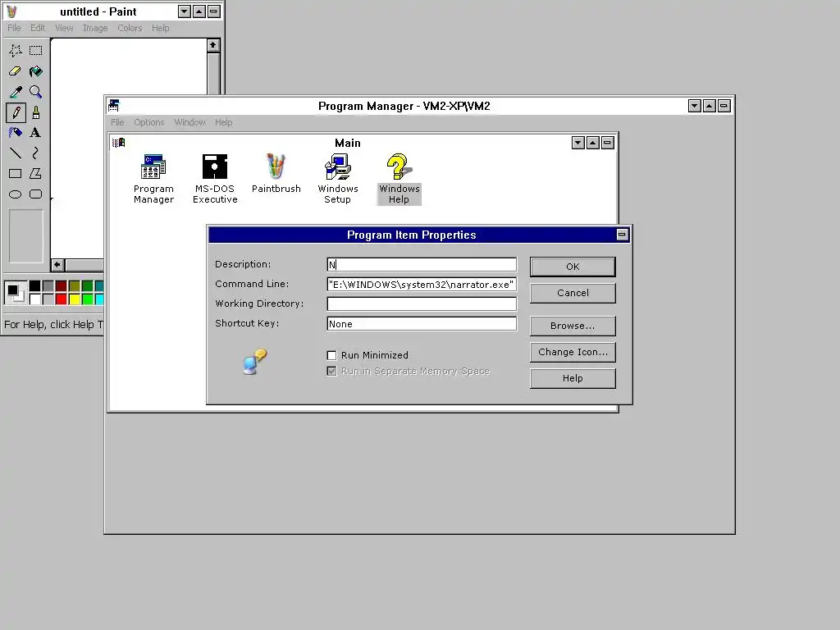Viewport: 840px width, 630px height.
Task: Open File menu in Program Manager
Action: [x=117, y=122]
